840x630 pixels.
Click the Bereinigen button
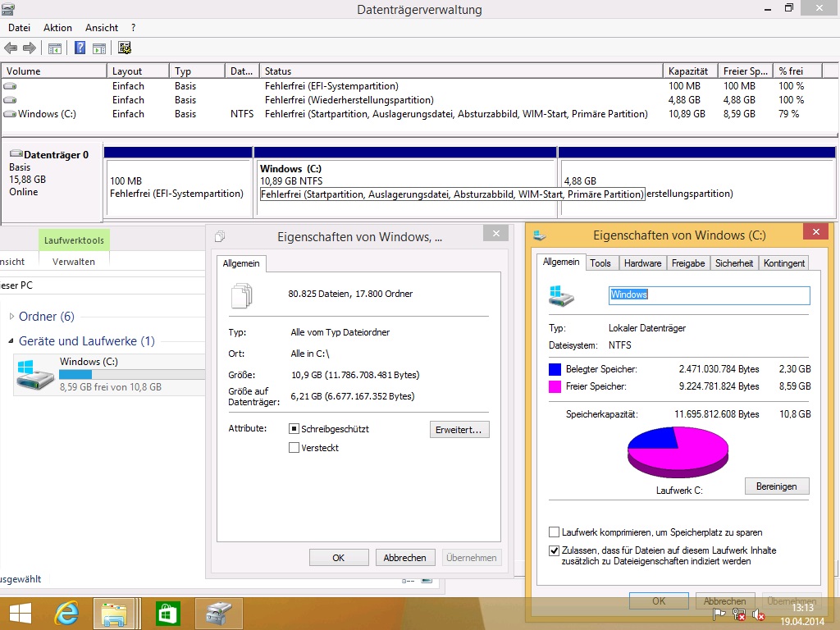coord(777,486)
